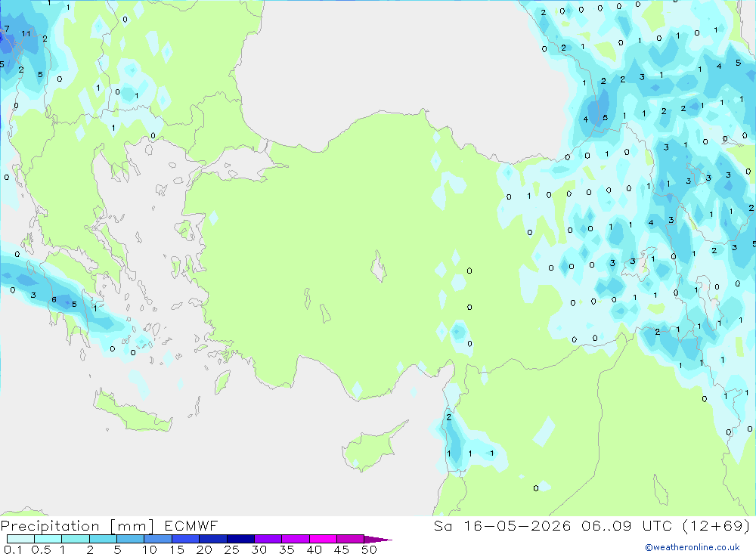Click the 'ECMWF' model label
The height and width of the screenshot is (554, 756).
pyautogui.click(x=191, y=526)
